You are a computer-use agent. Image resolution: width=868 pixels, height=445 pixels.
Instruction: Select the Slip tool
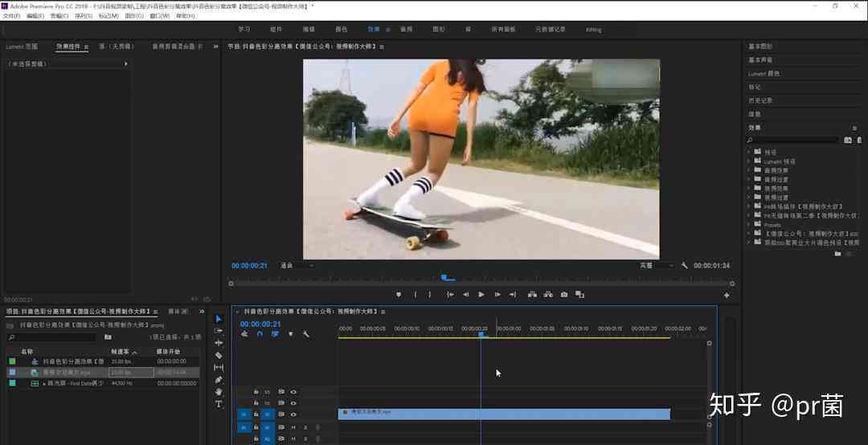click(x=219, y=368)
